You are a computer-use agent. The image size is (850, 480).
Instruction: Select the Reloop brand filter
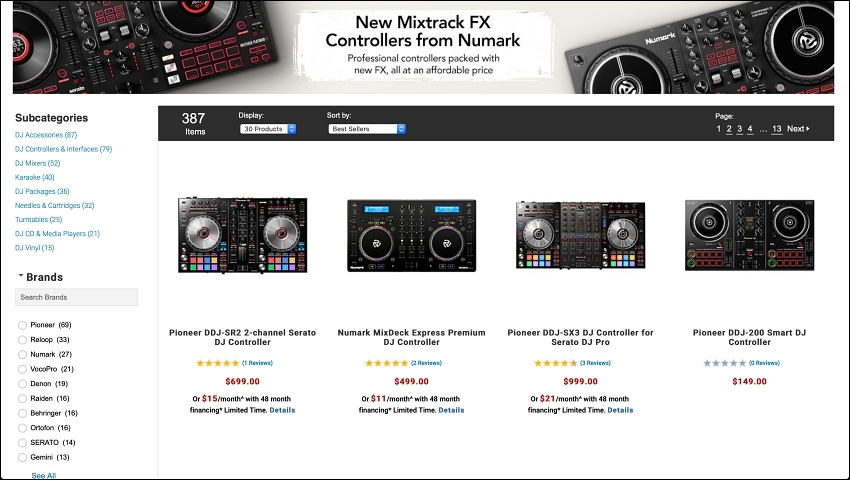pyautogui.click(x=22, y=340)
